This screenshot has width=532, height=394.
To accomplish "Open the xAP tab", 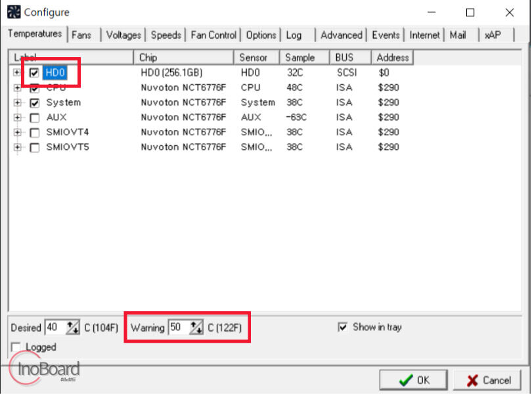I will [x=497, y=35].
